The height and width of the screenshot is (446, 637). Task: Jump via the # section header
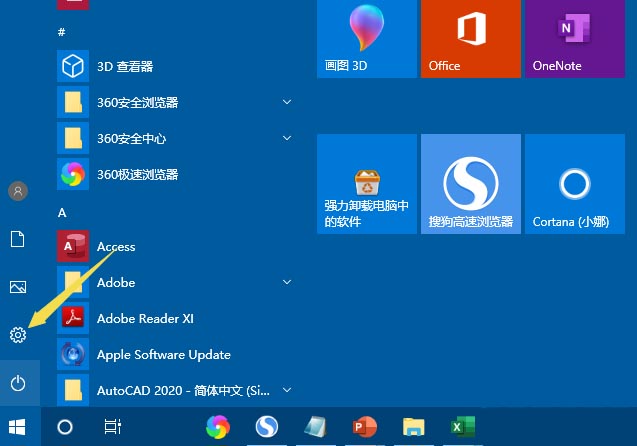point(62,32)
